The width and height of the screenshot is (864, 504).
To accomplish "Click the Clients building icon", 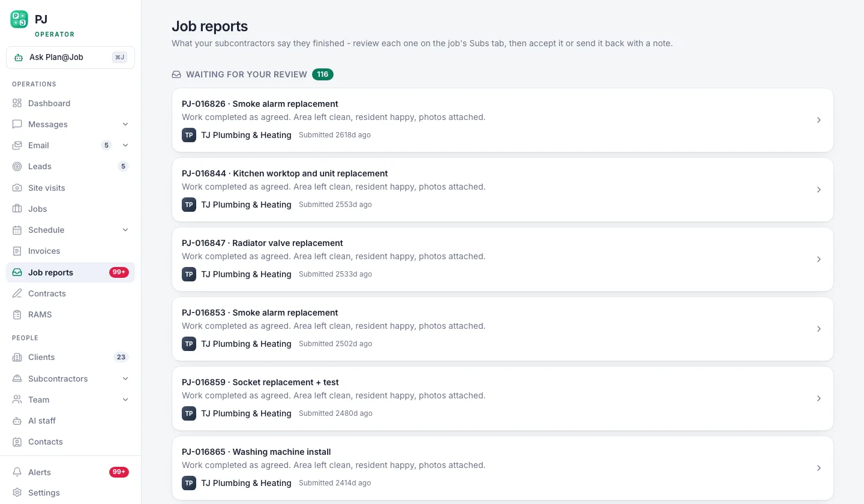I will click(17, 357).
